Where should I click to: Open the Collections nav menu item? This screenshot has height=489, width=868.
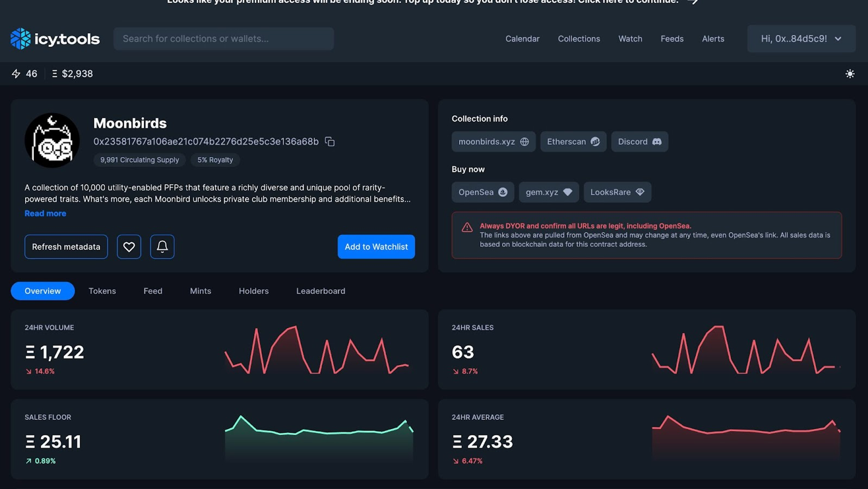tap(579, 39)
